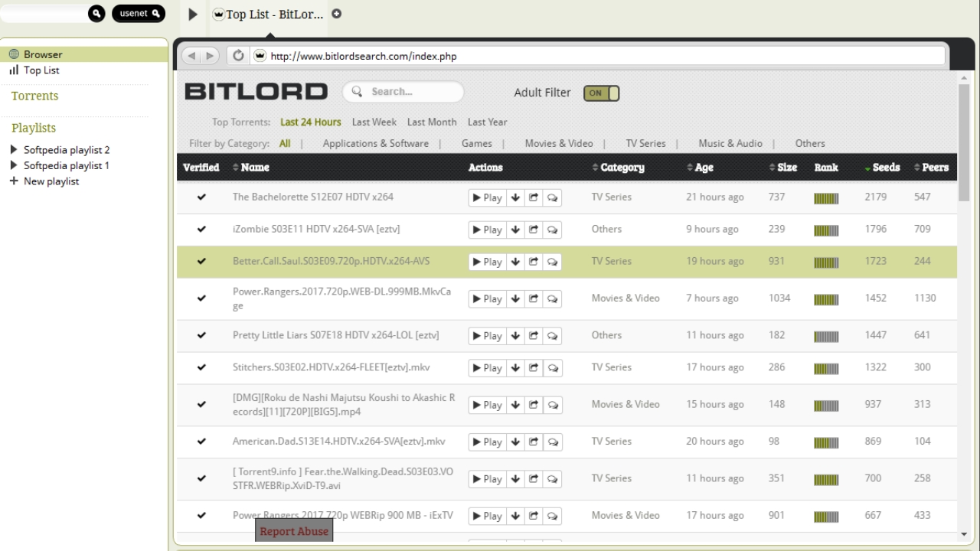The width and height of the screenshot is (980, 551).
Task: Download Stitchers.S03E02 torrent
Action: 515,368
